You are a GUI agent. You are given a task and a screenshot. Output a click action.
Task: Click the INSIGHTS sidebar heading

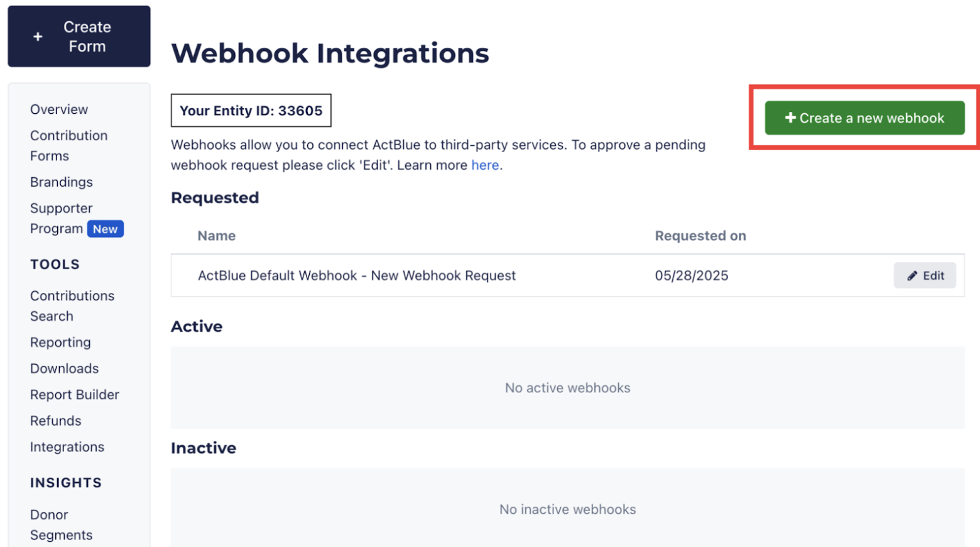pos(66,483)
